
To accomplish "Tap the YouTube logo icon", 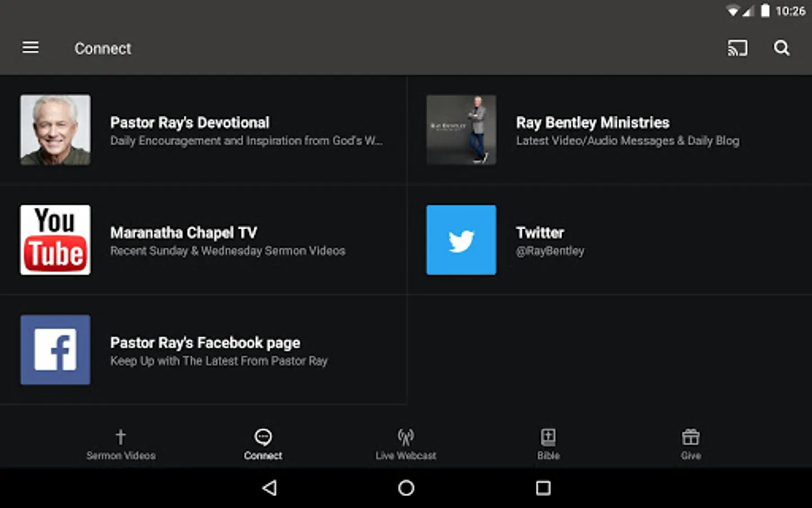I will 55,240.
